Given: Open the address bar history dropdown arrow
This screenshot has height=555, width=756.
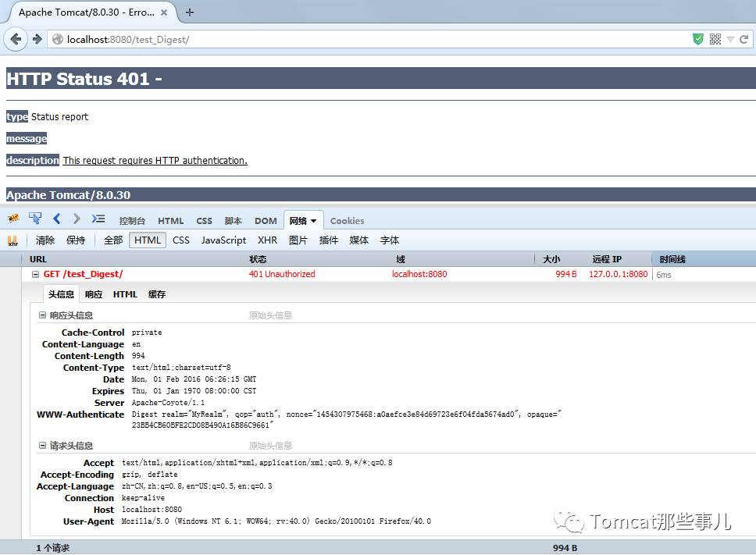Looking at the screenshot, I should point(730,40).
